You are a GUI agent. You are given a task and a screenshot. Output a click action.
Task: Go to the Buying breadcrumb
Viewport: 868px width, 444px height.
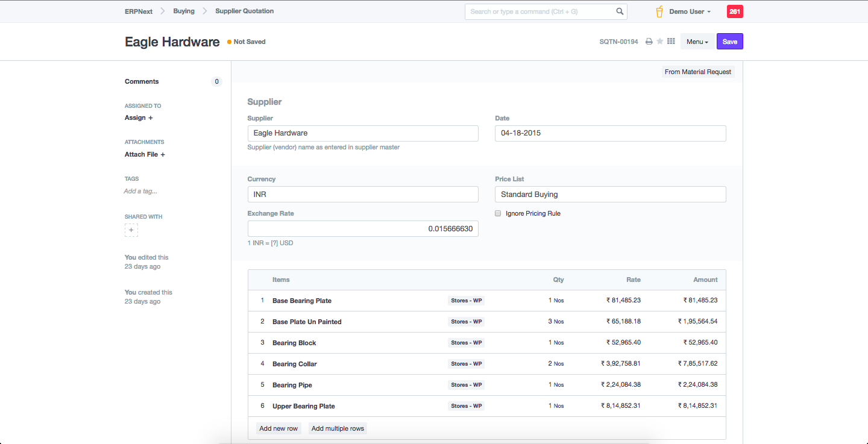click(184, 11)
